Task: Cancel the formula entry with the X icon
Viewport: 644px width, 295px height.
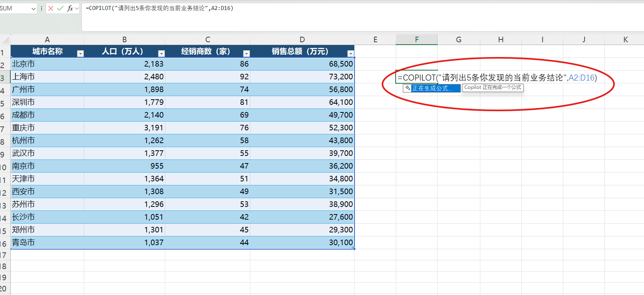Action: coord(51,8)
